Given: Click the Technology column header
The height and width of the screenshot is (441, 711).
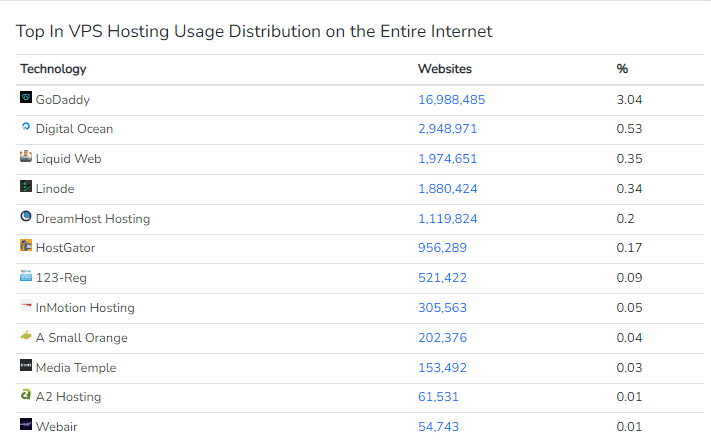Looking at the screenshot, I should pyautogui.click(x=53, y=69).
